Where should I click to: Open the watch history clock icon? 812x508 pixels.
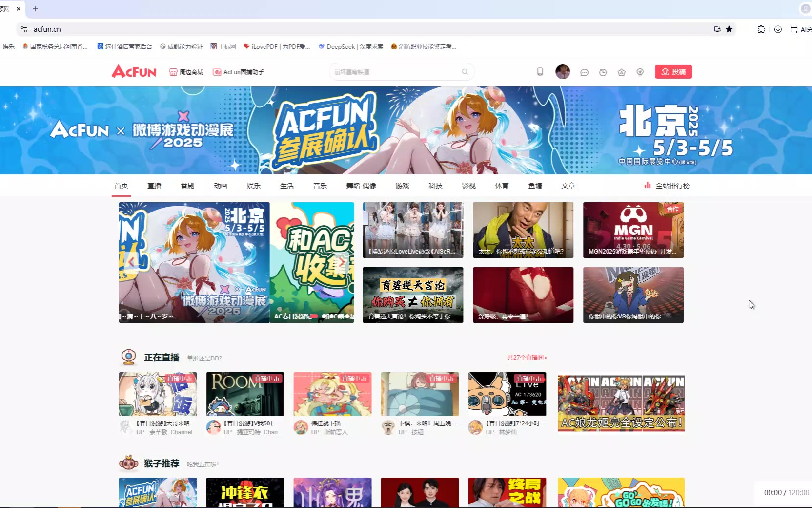(x=603, y=72)
